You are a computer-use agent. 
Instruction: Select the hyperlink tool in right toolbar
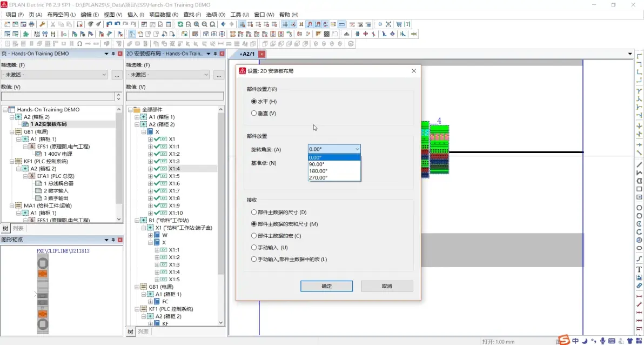pos(639,286)
